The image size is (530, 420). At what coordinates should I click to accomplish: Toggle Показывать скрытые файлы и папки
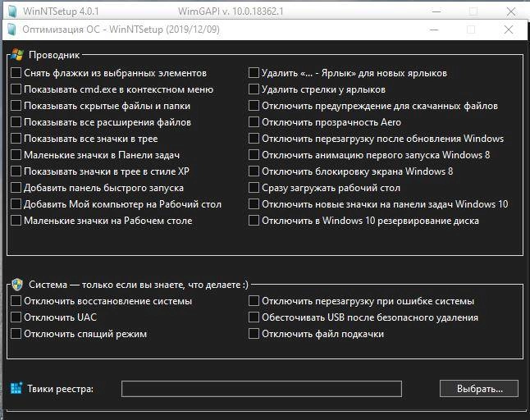coord(16,106)
